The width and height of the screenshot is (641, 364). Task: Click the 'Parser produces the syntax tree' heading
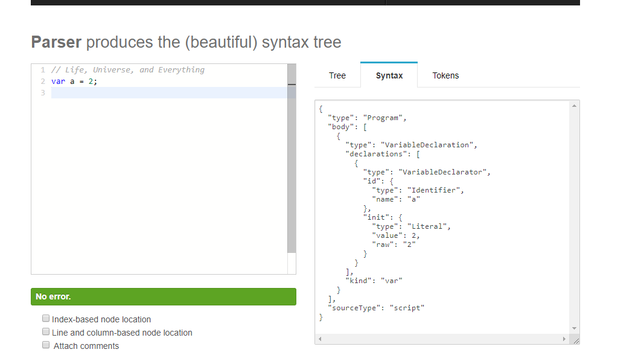186,42
